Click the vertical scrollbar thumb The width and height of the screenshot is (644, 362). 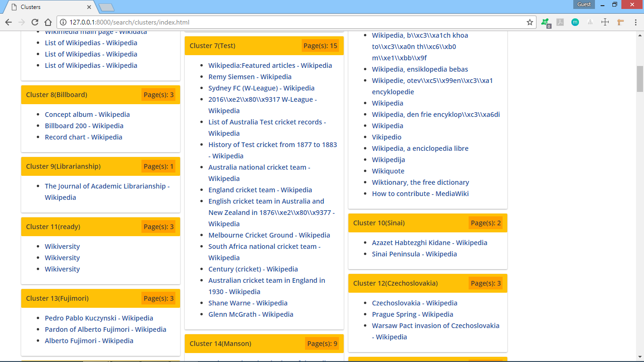click(x=640, y=79)
